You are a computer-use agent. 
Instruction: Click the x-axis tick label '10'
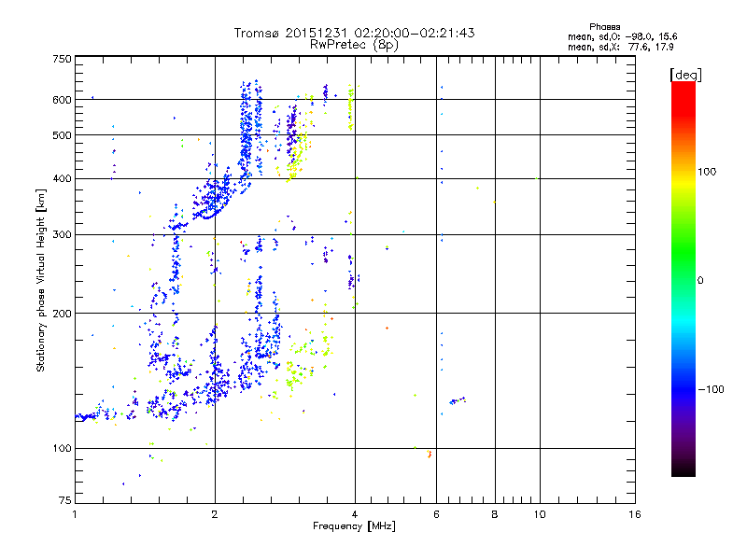[x=540, y=514]
